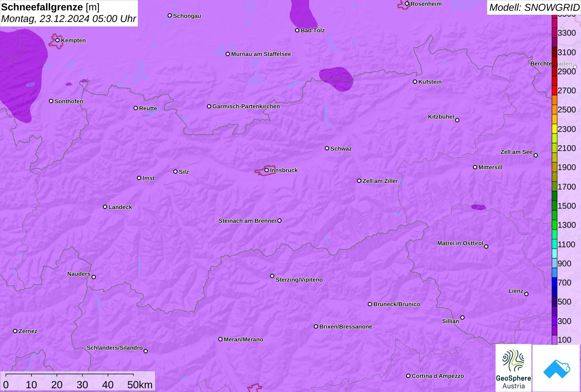Select the Steinach am Brenner marker
The image size is (581, 392).
279,221
